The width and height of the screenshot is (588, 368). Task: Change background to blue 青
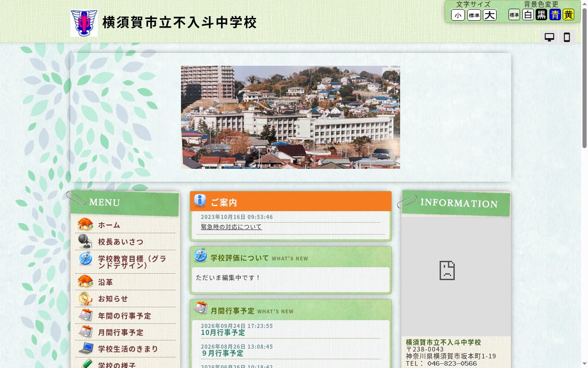[555, 15]
